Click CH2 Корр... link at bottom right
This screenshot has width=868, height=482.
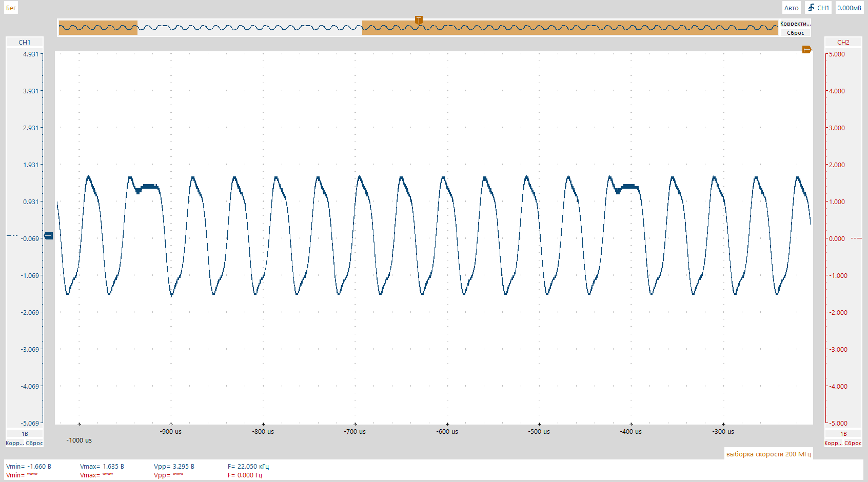pos(834,443)
